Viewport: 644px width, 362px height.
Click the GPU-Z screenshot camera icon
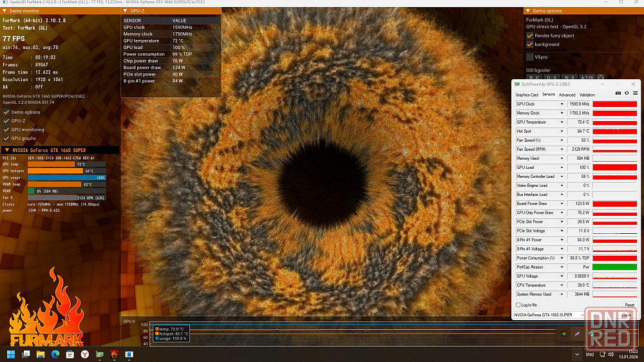[x=618, y=93]
